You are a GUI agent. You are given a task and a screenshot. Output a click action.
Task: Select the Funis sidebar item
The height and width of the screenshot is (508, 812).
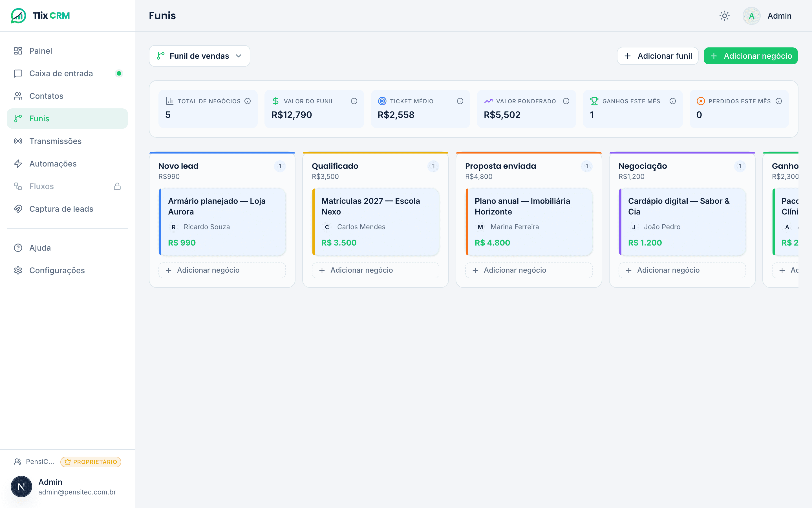67,118
